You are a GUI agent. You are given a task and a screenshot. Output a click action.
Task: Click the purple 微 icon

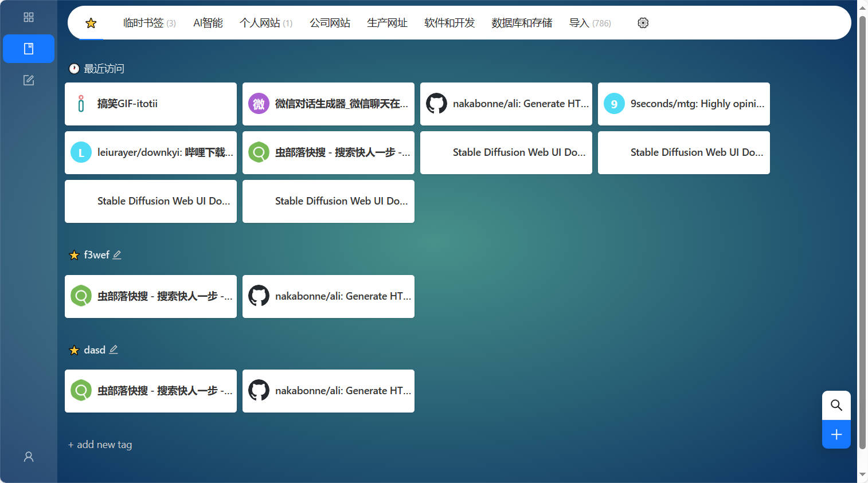coord(259,104)
